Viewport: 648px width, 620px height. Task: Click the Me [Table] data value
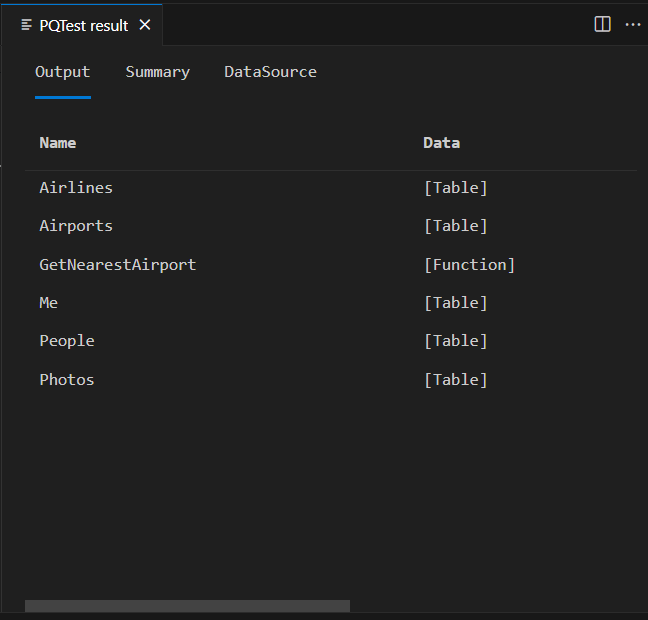click(x=455, y=303)
